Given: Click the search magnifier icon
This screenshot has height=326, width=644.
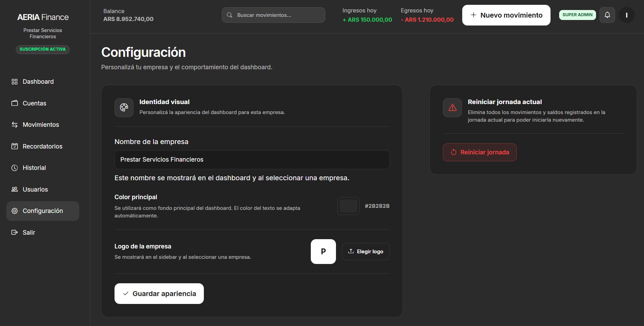Looking at the screenshot, I should coord(229,15).
